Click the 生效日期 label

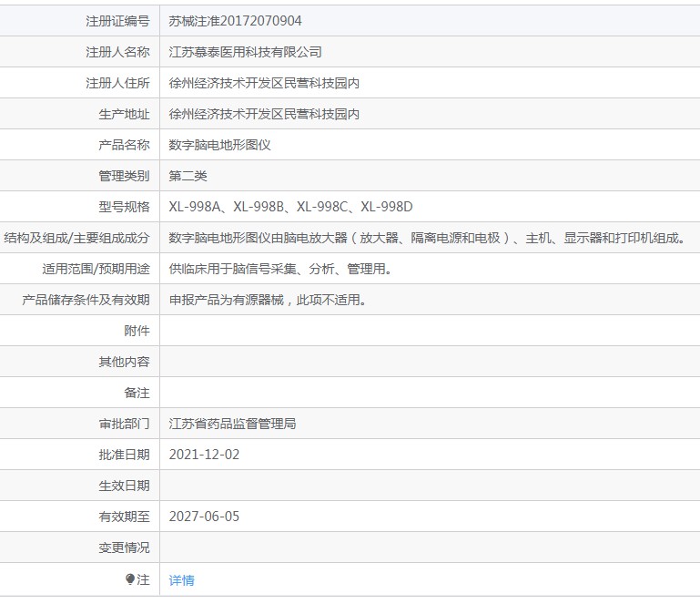point(124,486)
